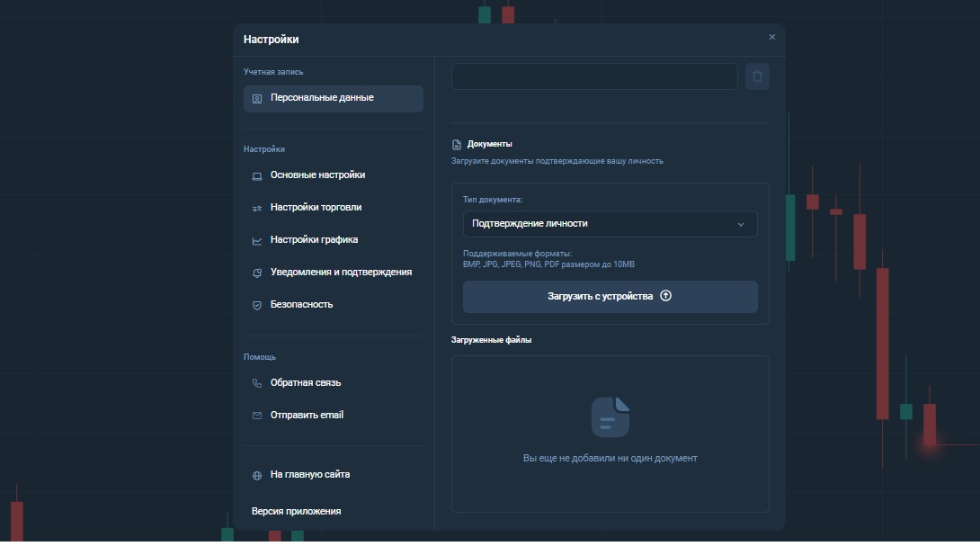This screenshot has height=546, width=980.
Task: Open Настройки торговли menu item
Action: pyautogui.click(x=316, y=208)
